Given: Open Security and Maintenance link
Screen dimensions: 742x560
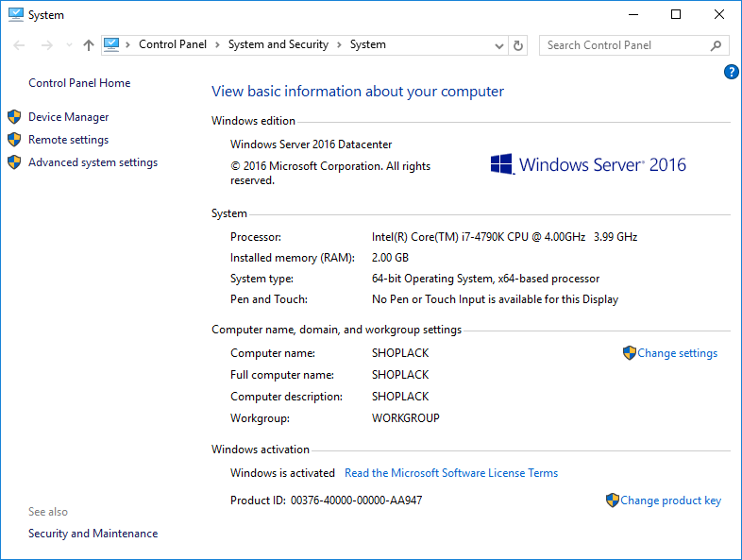Looking at the screenshot, I should pos(93,534).
